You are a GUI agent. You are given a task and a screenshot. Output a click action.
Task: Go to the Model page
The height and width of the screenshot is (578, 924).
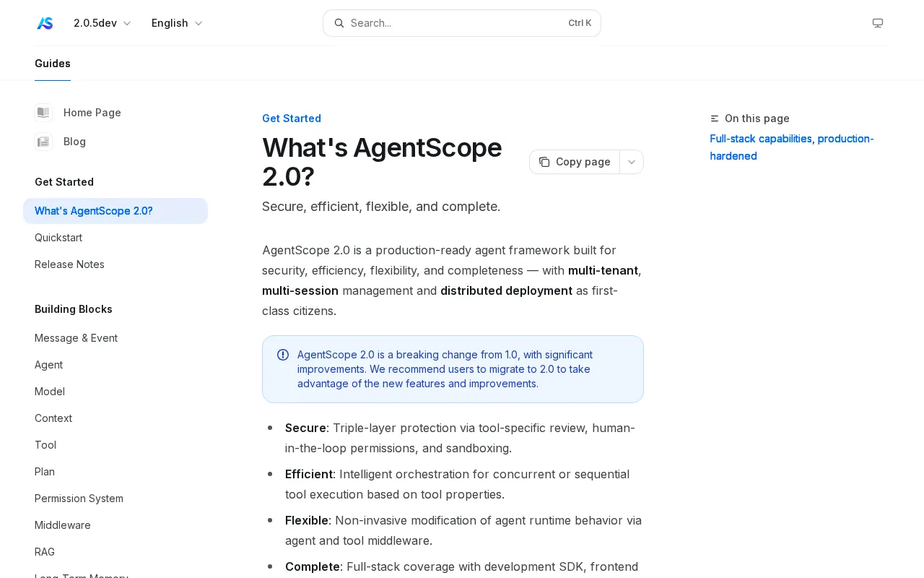click(115, 392)
